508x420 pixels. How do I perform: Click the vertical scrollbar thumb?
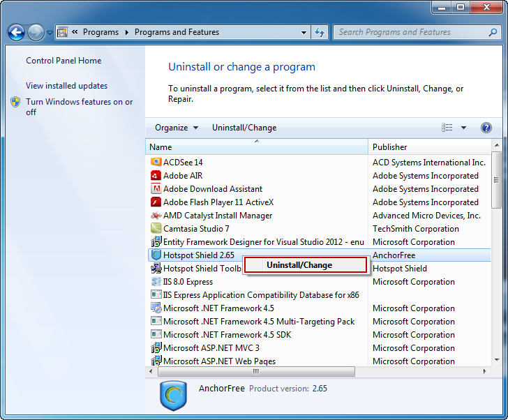coord(496,180)
